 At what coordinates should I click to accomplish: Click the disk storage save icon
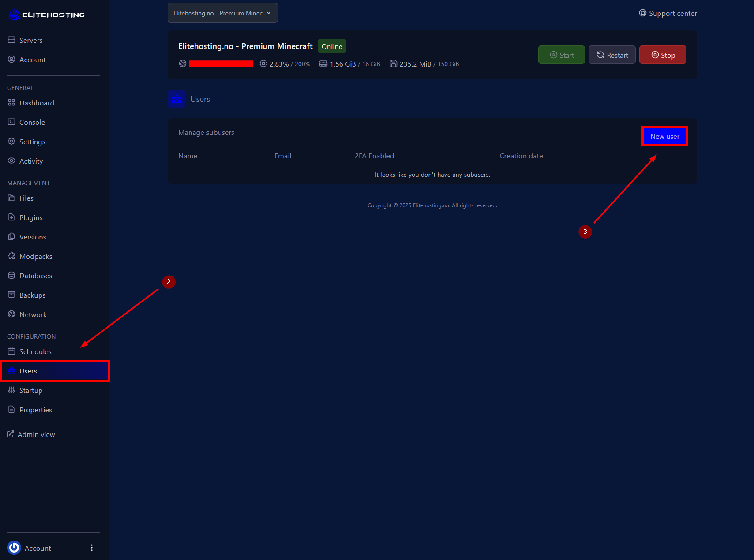point(393,63)
